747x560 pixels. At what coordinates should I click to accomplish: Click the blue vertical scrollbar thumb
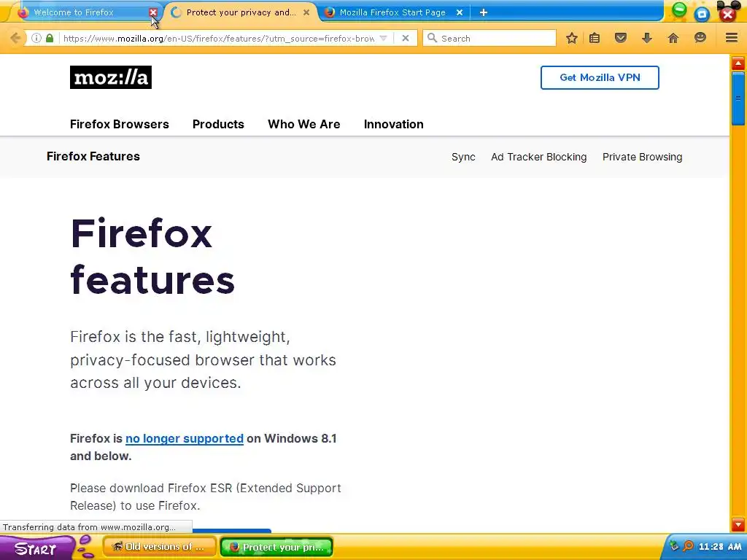click(738, 98)
